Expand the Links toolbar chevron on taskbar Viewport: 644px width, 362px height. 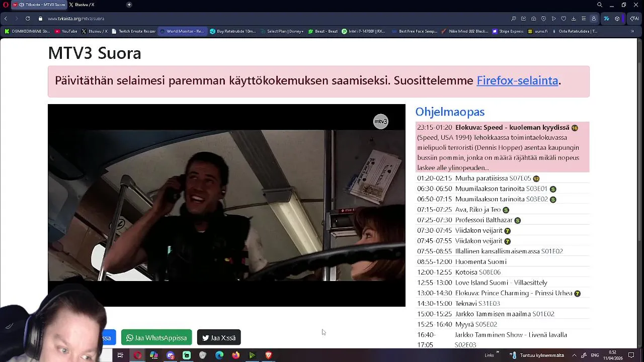pyautogui.click(x=498, y=352)
